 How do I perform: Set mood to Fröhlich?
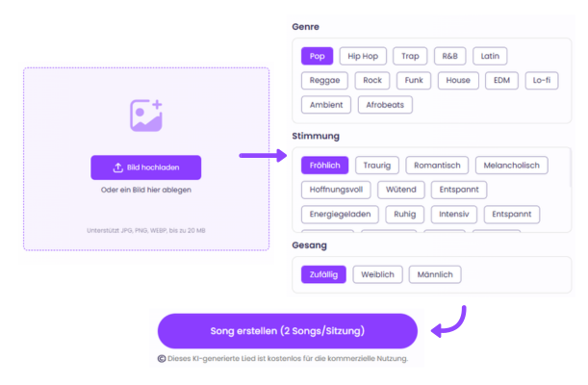click(x=323, y=166)
